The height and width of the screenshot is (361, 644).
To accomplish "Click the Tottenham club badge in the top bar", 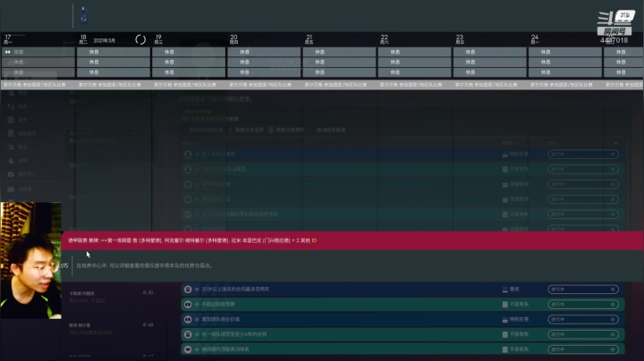I will coord(84,15).
